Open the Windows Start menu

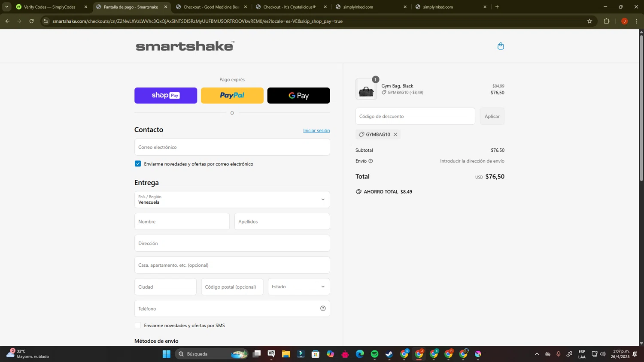pos(167,354)
